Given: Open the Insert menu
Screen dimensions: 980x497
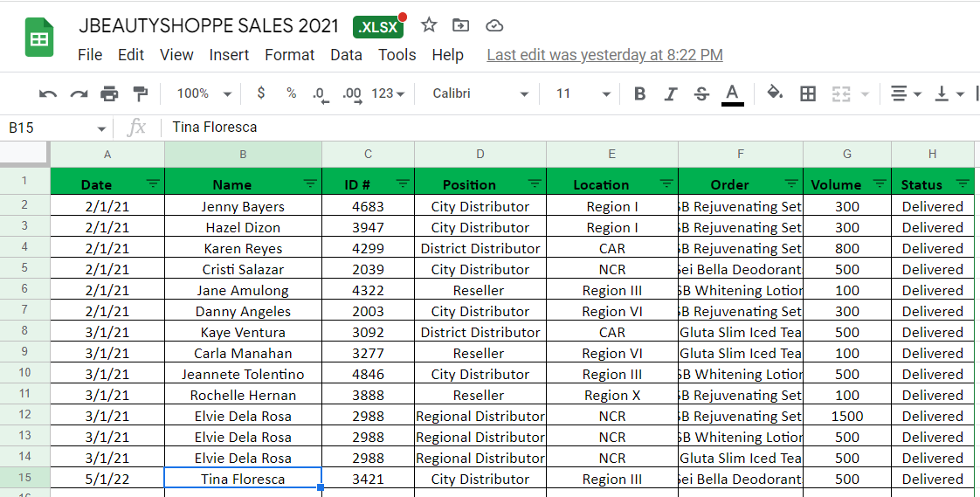Looking at the screenshot, I should (229, 55).
